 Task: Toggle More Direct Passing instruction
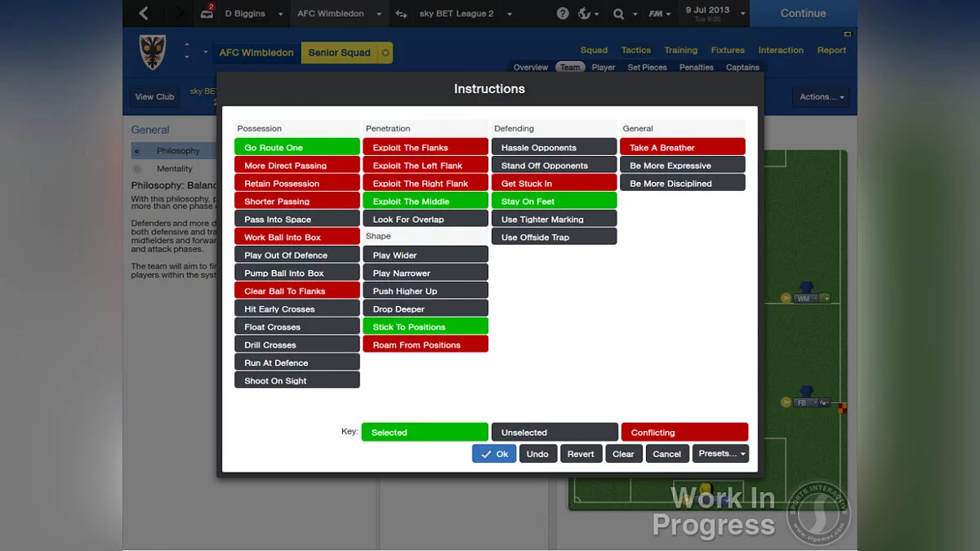(x=297, y=165)
